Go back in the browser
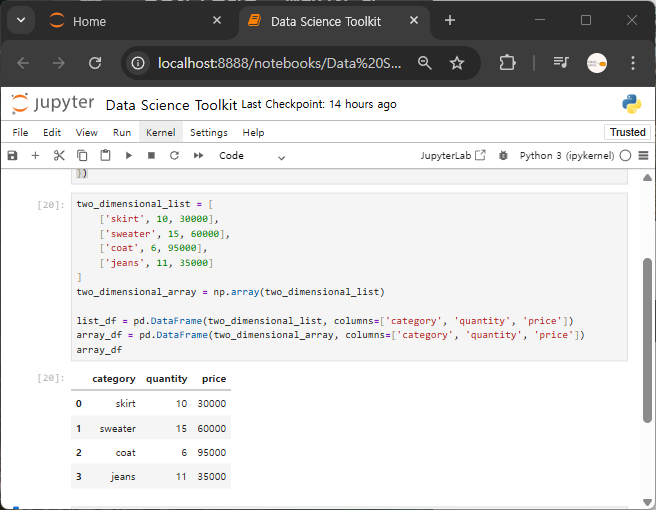Viewport: 656px width, 510px height. point(23,63)
